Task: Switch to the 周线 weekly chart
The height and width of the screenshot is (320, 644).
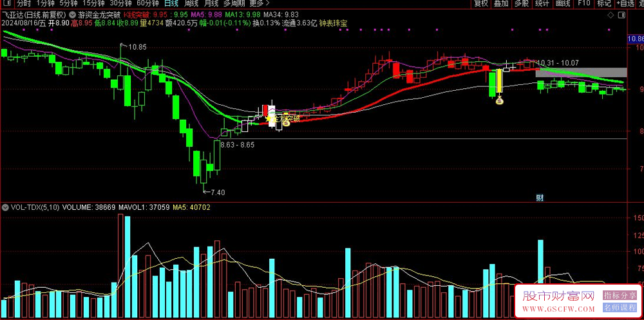Action: pyautogui.click(x=191, y=4)
